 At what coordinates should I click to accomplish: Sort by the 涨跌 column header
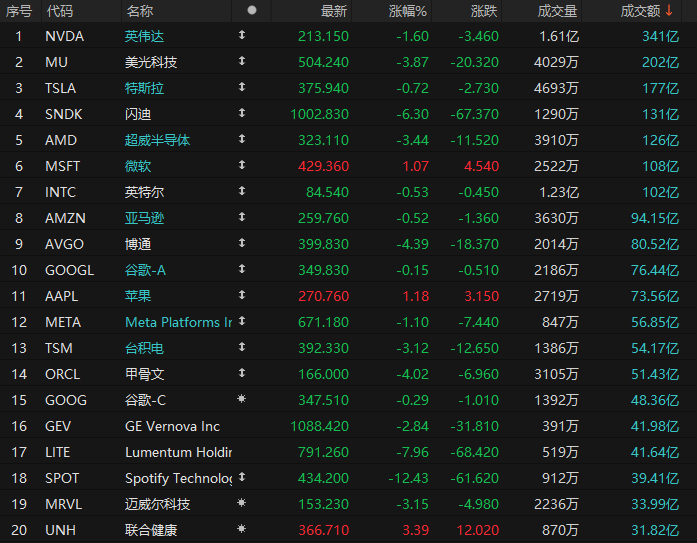(484, 11)
